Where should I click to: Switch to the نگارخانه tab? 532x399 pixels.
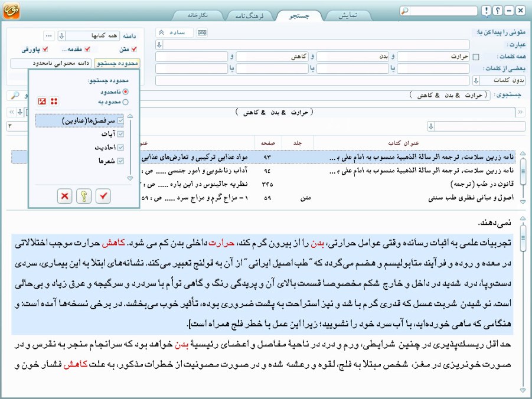(198, 15)
